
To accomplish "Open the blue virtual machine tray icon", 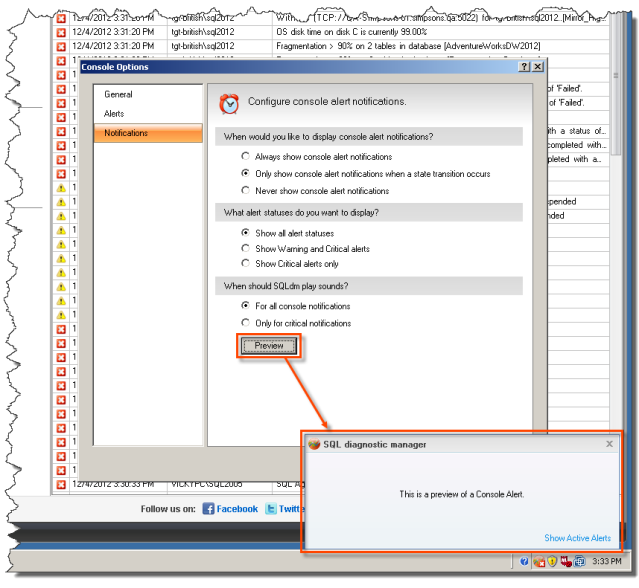I will [579, 562].
